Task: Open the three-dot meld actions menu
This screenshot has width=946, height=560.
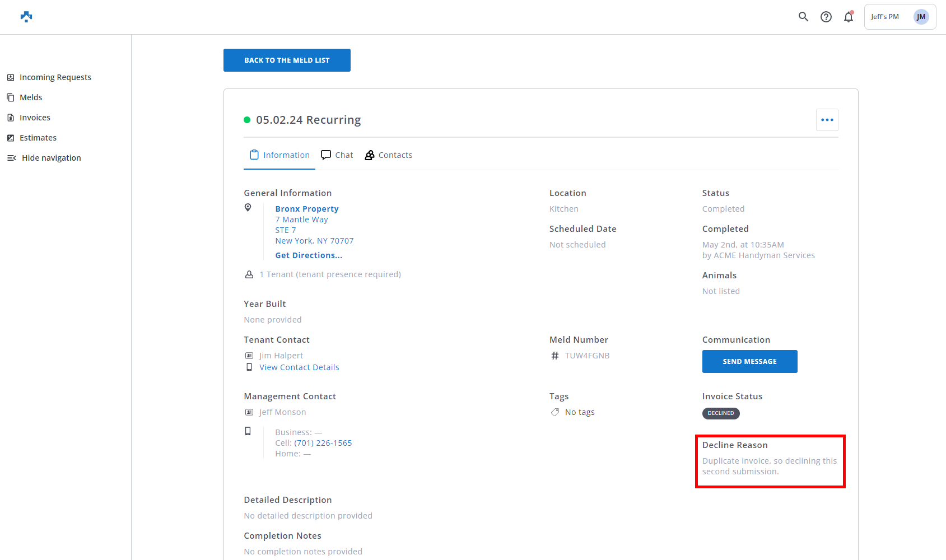Action: [827, 120]
